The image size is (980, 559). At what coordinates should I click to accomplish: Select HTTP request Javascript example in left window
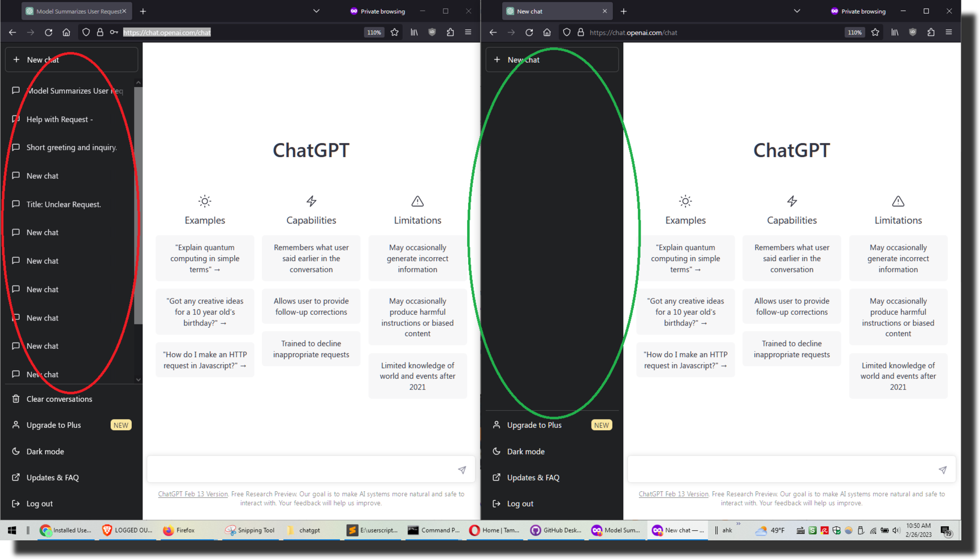pyautogui.click(x=205, y=360)
